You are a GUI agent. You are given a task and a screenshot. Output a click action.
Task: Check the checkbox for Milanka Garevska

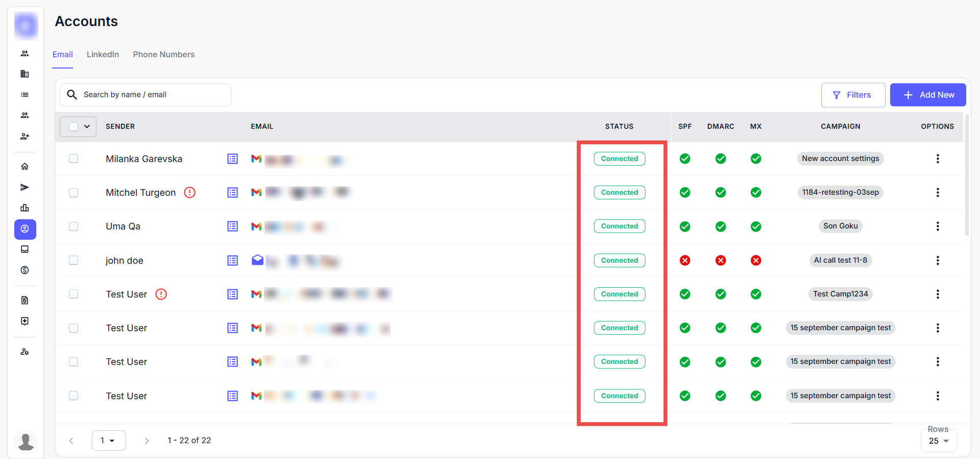tap(74, 159)
